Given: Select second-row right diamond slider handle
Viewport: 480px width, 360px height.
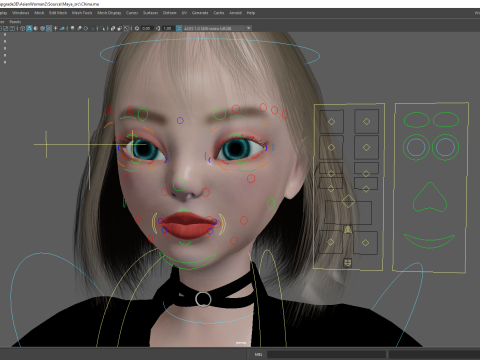Looking at the screenshot, I should point(366,147).
